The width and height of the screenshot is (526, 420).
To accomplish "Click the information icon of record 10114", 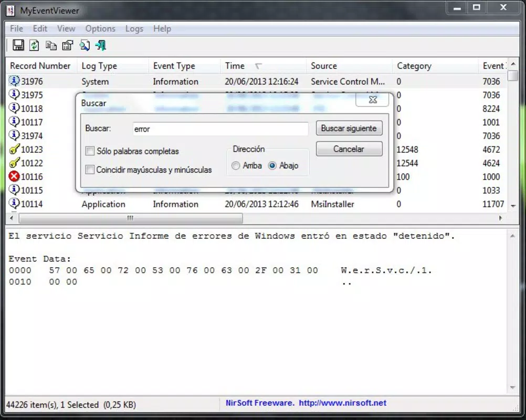I will [x=14, y=204].
